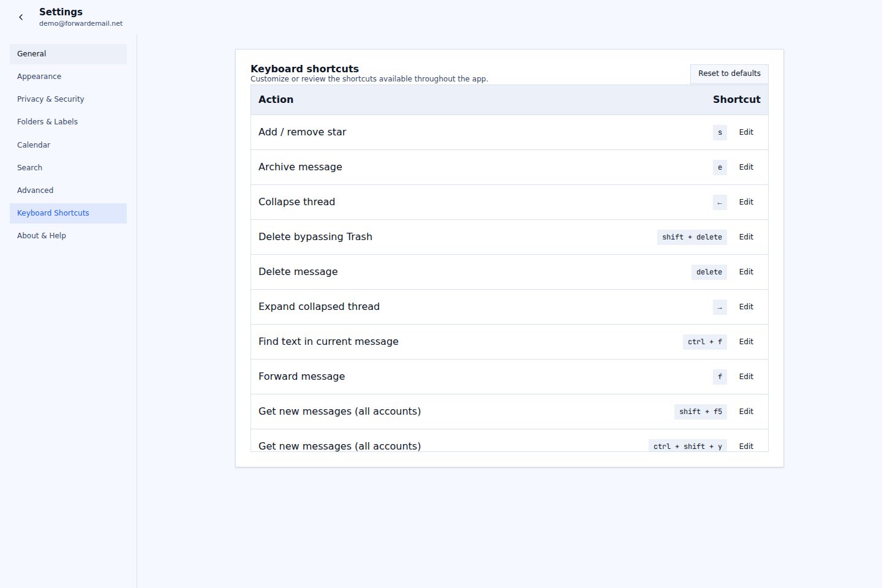The height and width of the screenshot is (588, 882).
Task: Click the 'delete' key badge for Delete message
Action: pyautogui.click(x=709, y=272)
